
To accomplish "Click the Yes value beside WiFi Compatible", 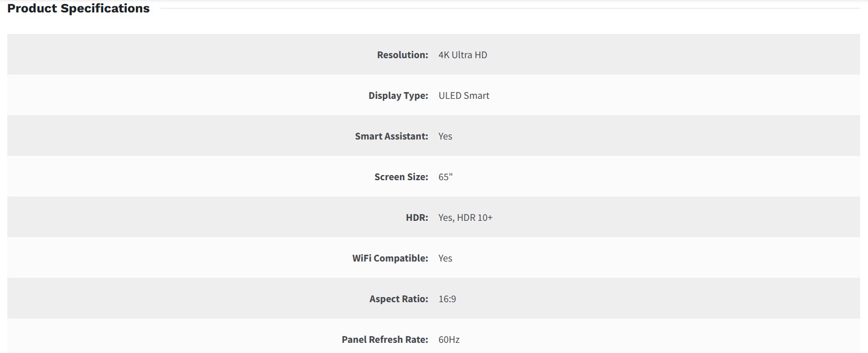I will point(445,258).
